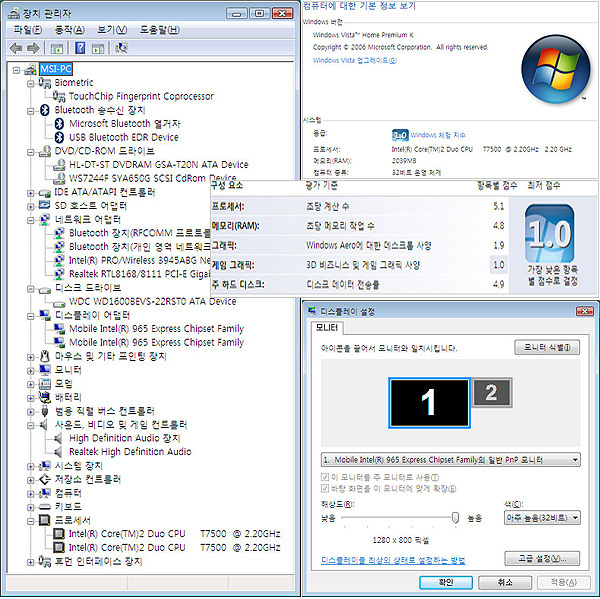Open the 동작(A) menu
This screenshot has height=599, width=600.
[70, 30]
